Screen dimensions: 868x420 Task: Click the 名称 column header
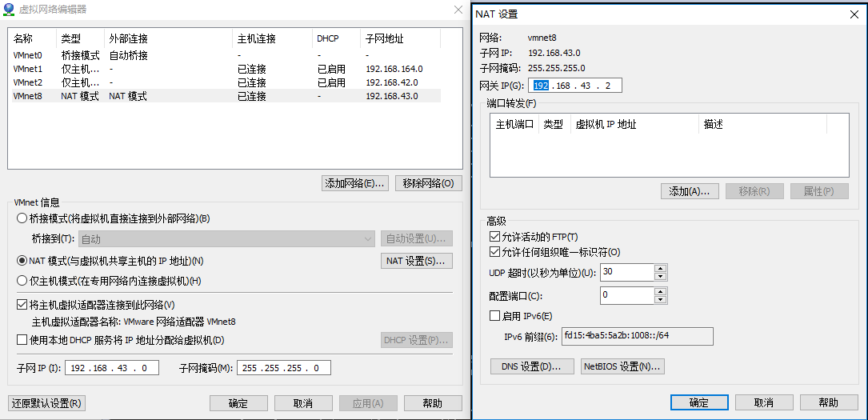pyautogui.click(x=34, y=38)
